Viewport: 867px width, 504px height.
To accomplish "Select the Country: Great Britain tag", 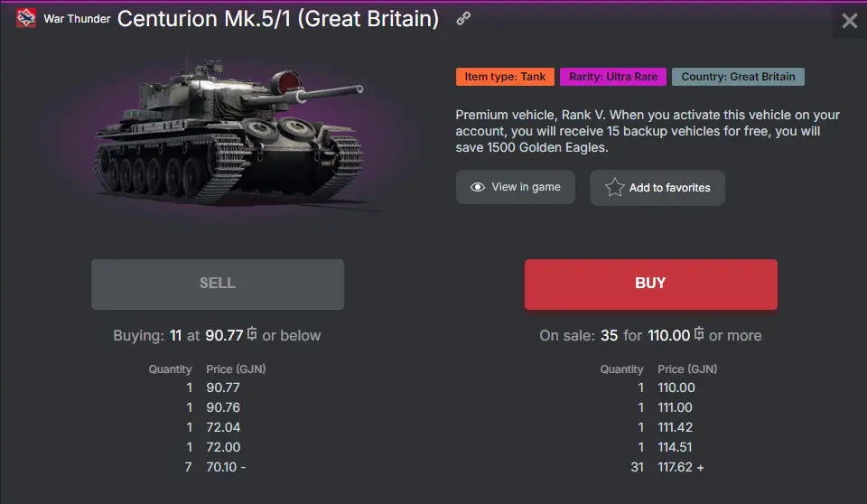I will (x=738, y=77).
